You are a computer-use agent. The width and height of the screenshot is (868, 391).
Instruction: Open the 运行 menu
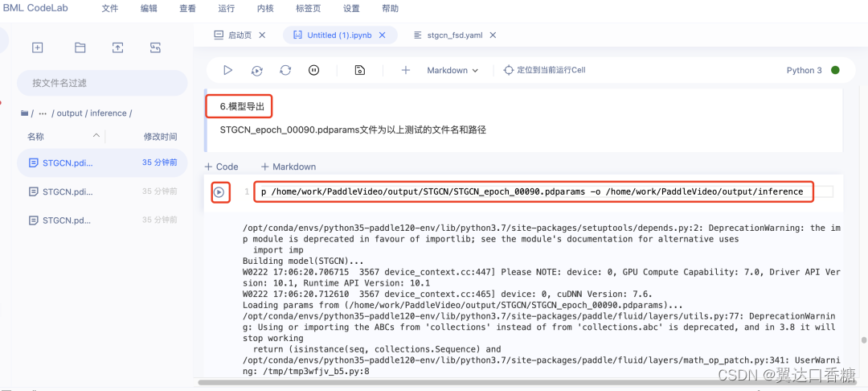coord(227,9)
